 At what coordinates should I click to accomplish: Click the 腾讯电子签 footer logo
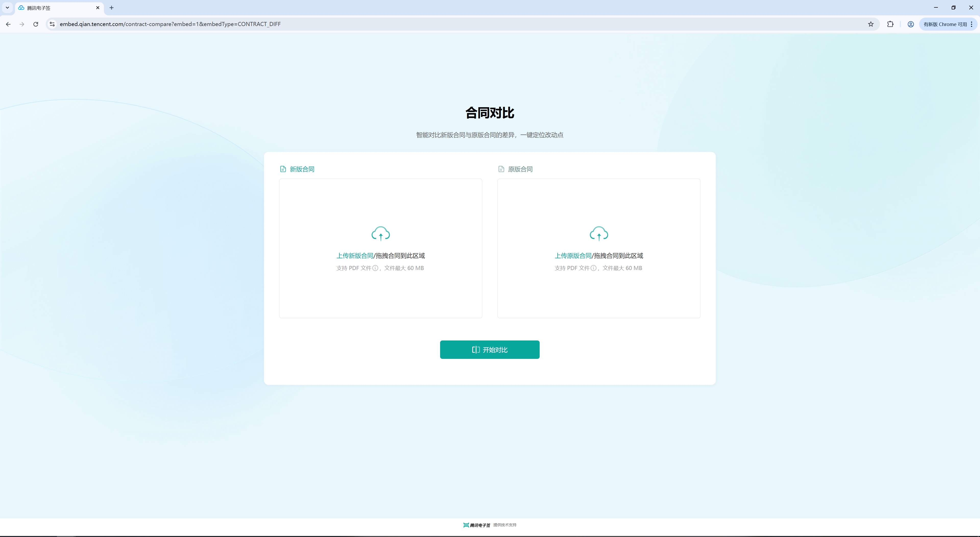click(x=477, y=525)
